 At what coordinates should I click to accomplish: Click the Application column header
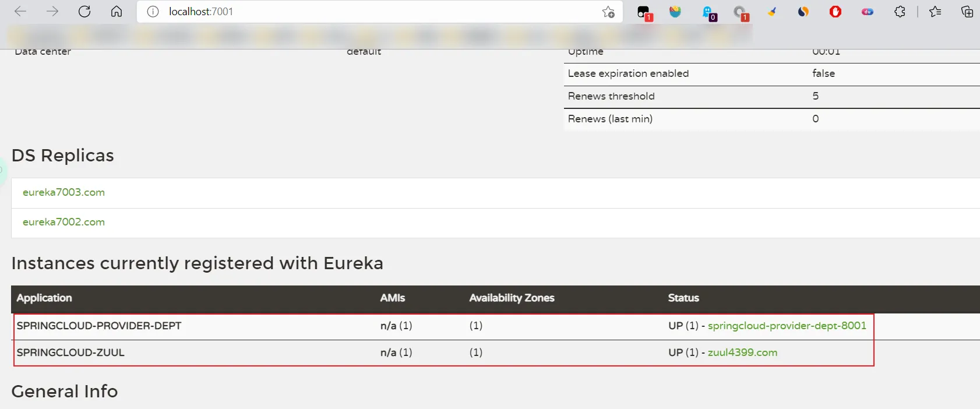[44, 298]
